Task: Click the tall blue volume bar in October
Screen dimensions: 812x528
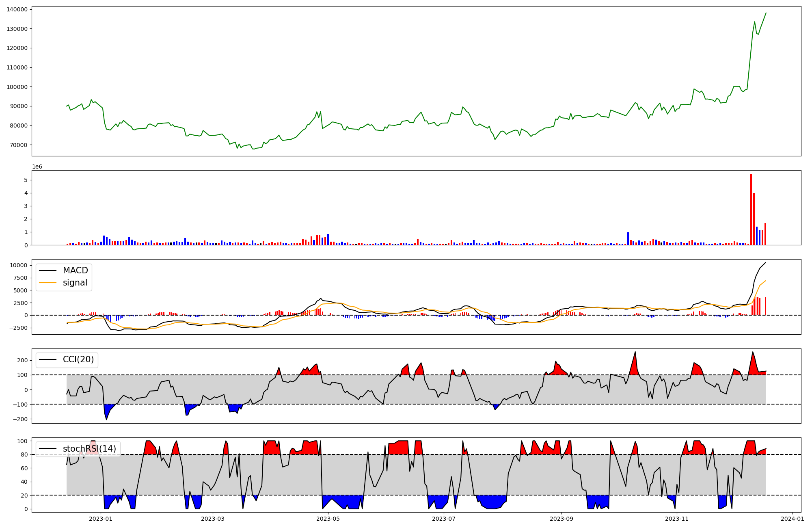Action: pos(628,238)
